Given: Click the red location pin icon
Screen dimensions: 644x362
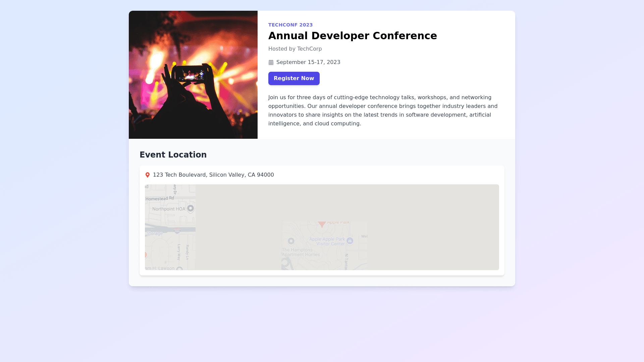Looking at the screenshot, I should [x=147, y=175].
